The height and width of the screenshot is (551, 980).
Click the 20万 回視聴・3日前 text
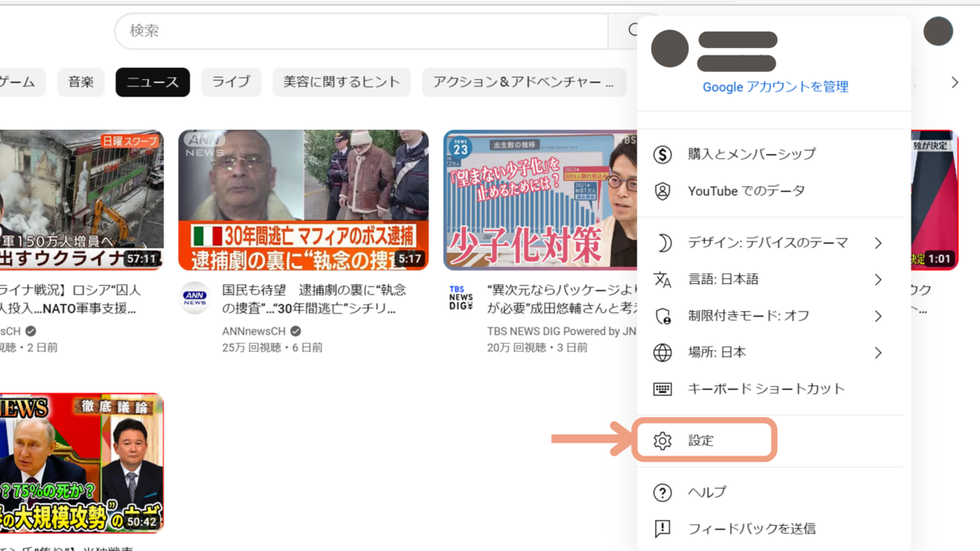[x=537, y=348]
